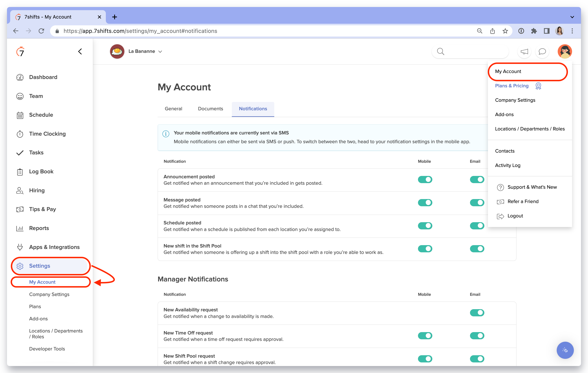Toggle Mobile for Message posted
This screenshot has height=373, width=588.
(x=425, y=202)
